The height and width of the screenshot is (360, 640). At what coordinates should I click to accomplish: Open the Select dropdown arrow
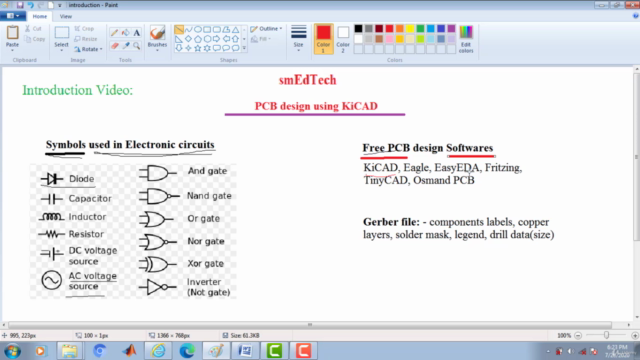click(62, 50)
